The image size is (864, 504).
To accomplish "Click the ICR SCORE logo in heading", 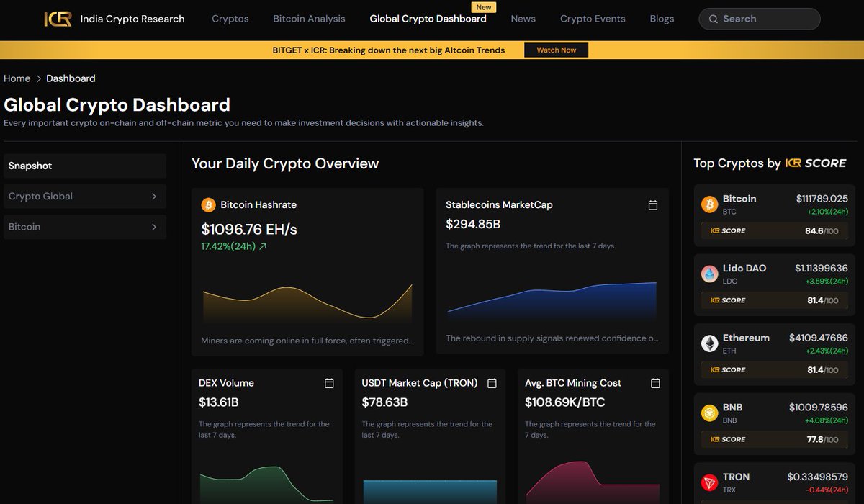I will click(x=816, y=163).
